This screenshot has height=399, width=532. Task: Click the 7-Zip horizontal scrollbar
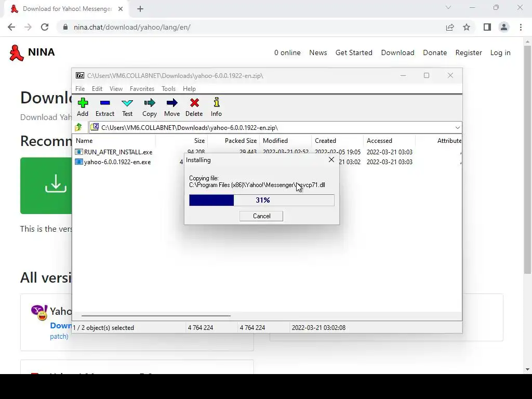click(x=156, y=315)
